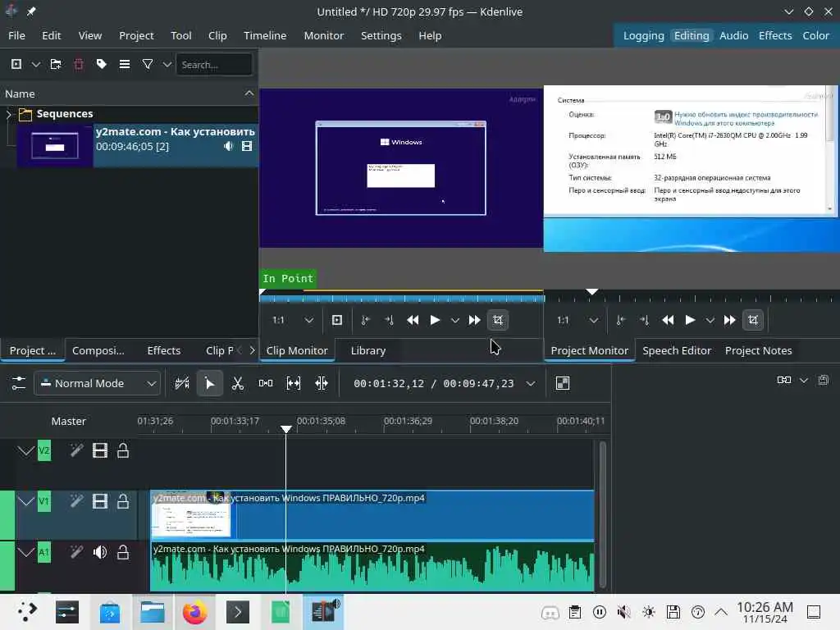Toggle crop zone icon in Project Monitor
This screenshot has width=840, height=630.
(x=753, y=321)
